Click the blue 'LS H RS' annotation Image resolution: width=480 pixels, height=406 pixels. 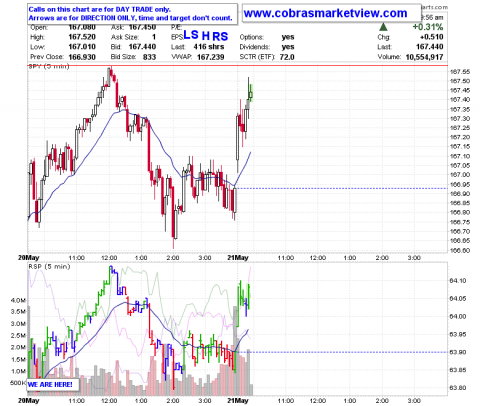click(206, 35)
